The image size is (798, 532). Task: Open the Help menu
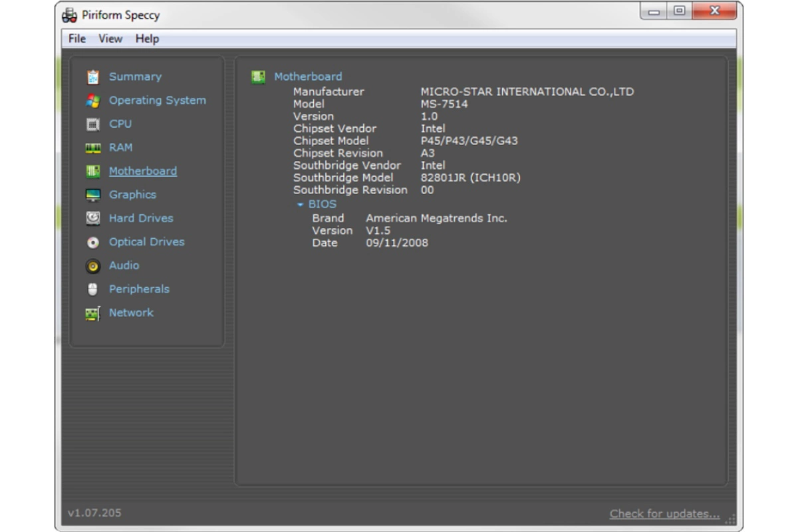coord(147,39)
